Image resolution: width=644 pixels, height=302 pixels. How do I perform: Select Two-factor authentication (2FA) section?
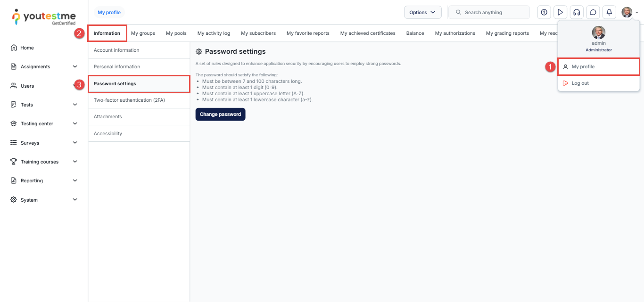pyautogui.click(x=129, y=100)
